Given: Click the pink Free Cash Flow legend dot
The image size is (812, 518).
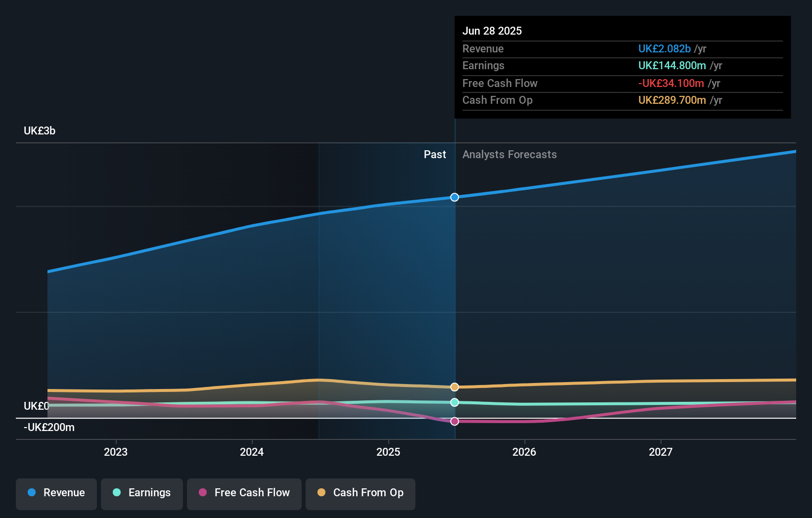Looking at the screenshot, I should 203,493.
